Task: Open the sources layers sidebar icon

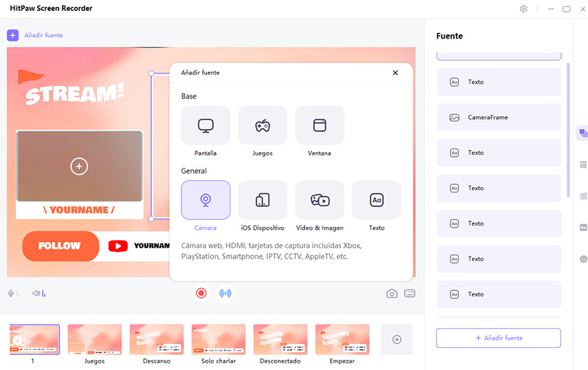Action: [x=583, y=133]
